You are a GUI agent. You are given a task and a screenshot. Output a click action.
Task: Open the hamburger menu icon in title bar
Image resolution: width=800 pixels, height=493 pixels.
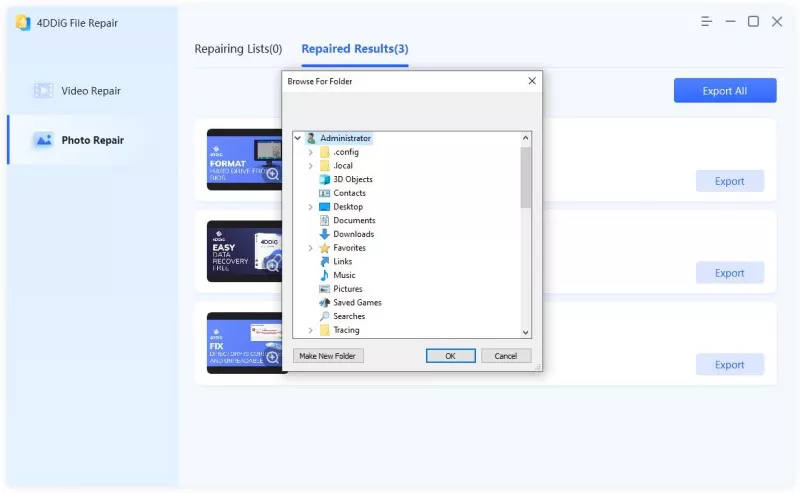[x=707, y=21]
